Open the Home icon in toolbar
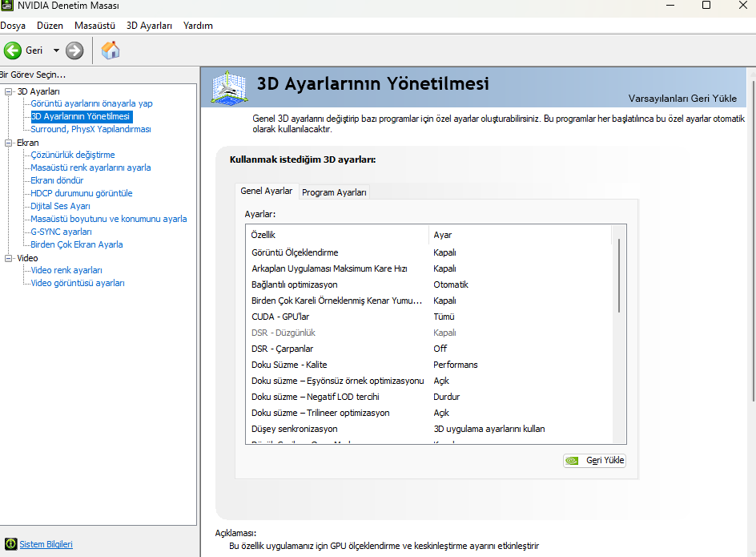 click(111, 50)
